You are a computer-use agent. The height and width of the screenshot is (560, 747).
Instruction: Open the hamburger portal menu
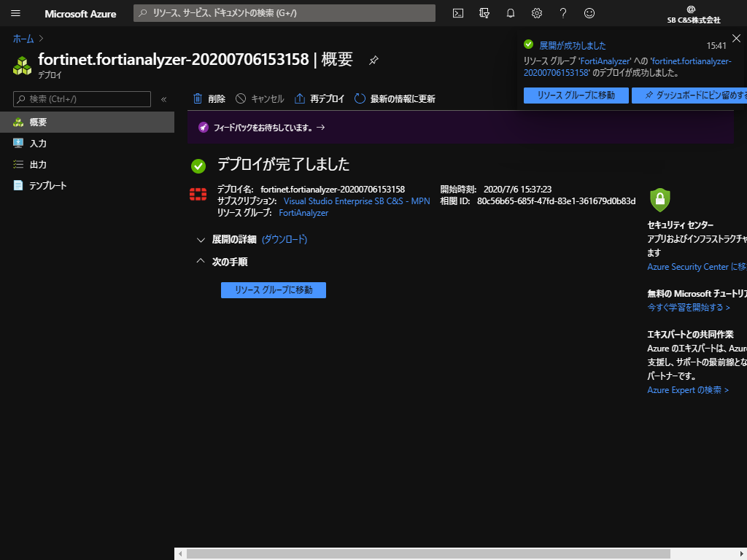point(15,13)
